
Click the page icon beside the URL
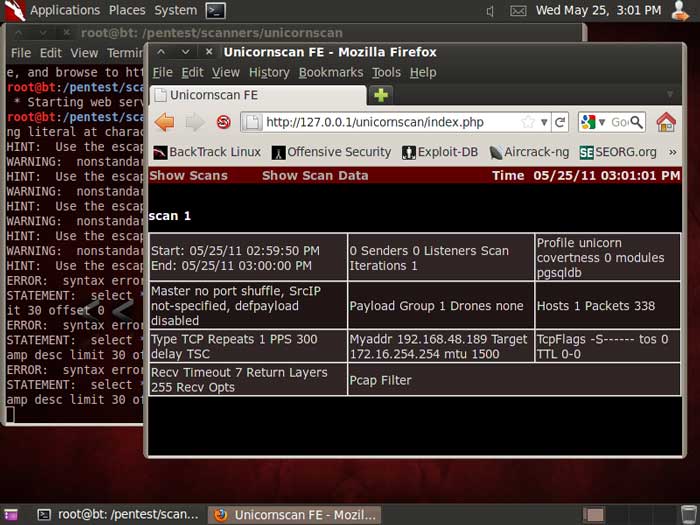(252, 122)
